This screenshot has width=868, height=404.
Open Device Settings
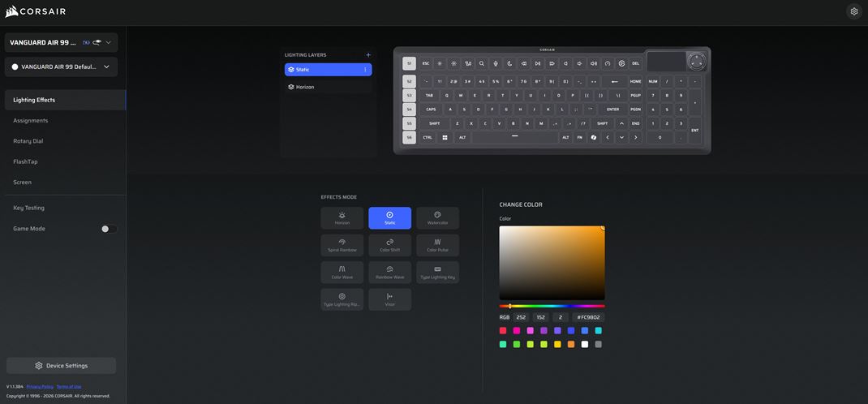pos(61,366)
